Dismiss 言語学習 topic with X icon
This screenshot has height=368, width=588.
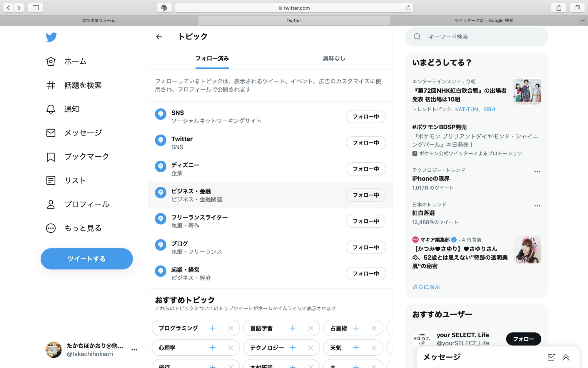click(310, 328)
